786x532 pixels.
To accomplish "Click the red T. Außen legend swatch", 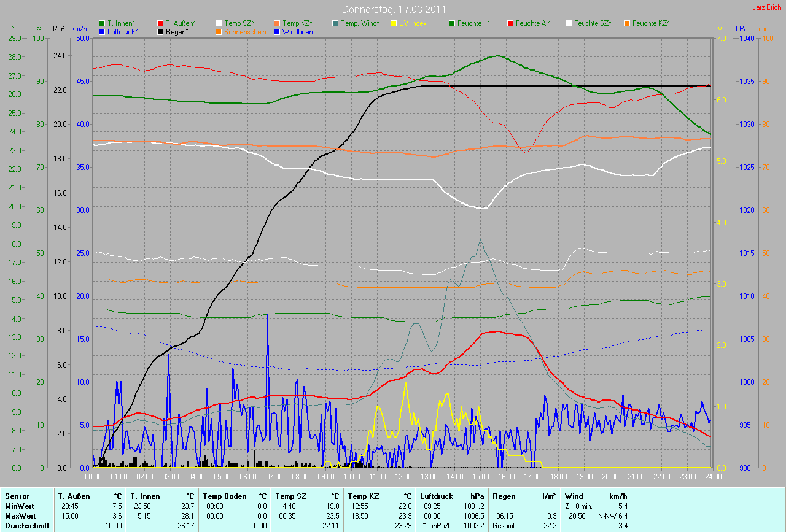I will tap(160, 23).
